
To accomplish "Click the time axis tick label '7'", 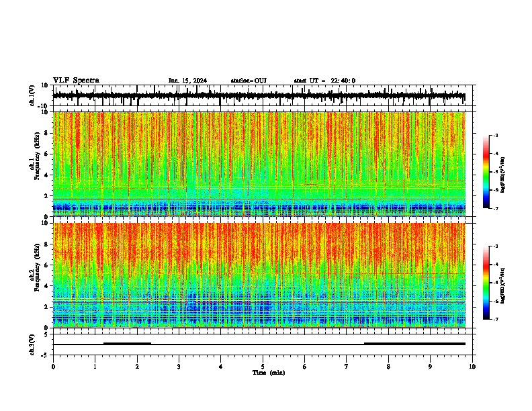I will (x=347, y=367).
